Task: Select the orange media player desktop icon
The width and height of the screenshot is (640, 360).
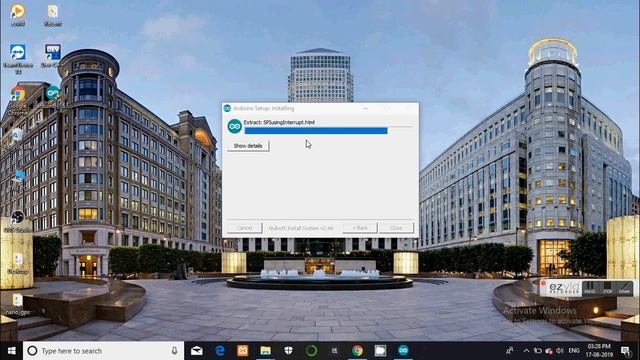Action: tap(18, 15)
